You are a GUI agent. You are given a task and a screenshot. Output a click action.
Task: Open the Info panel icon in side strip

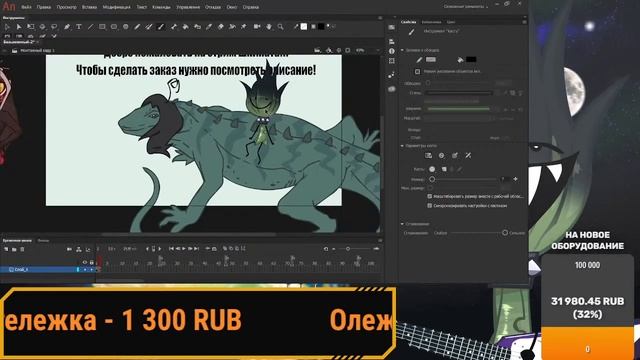click(392, 51)
